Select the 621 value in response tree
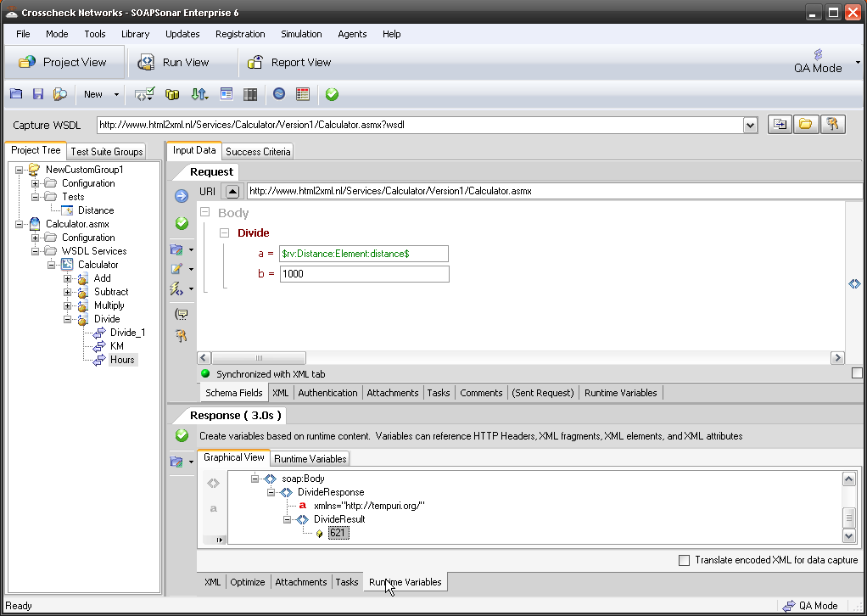The image size is (867, 616). (338, 533)
